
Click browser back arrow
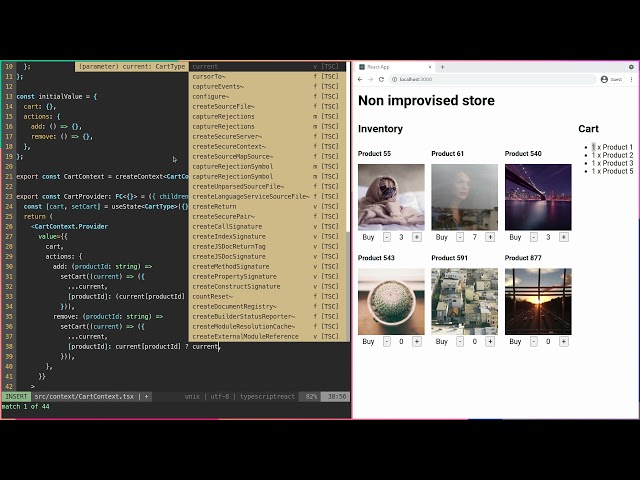coord(360,79)
